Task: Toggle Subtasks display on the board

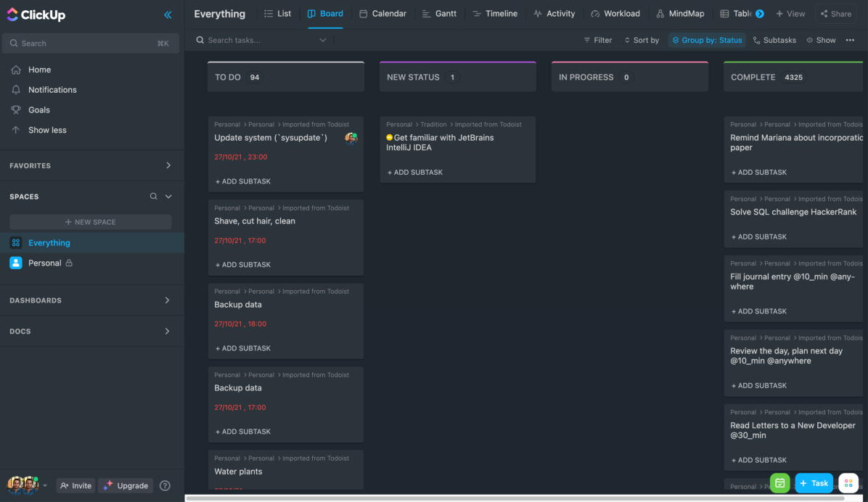Action: pyautogui.click(x=774, y=40)
